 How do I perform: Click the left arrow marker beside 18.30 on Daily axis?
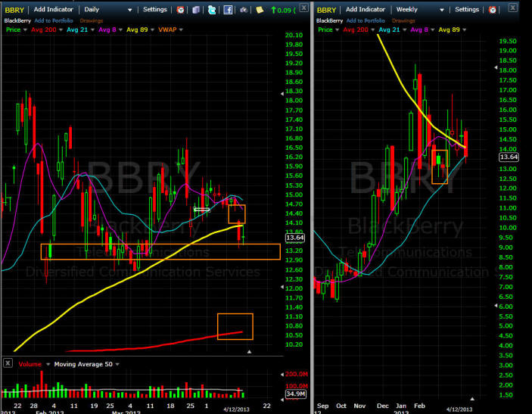click(x=282, y=94)
